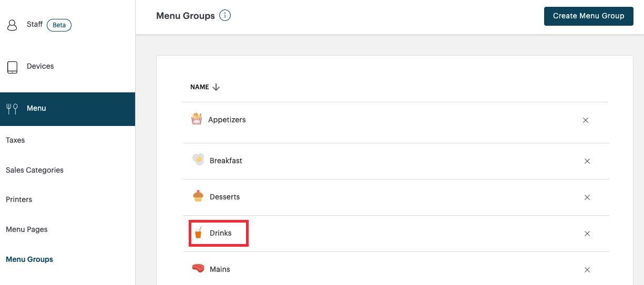
Task: Open the Printers section
Action: click(19, 199)
